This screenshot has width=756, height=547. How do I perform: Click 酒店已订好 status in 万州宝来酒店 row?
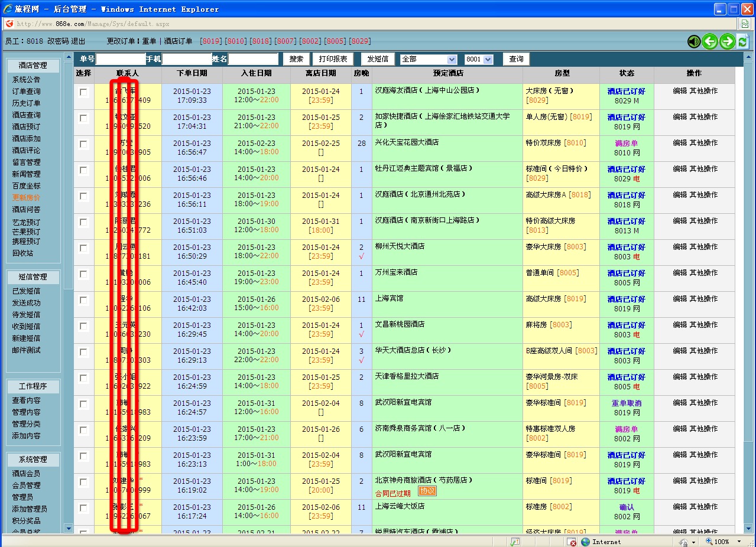(x=627, y=273)
